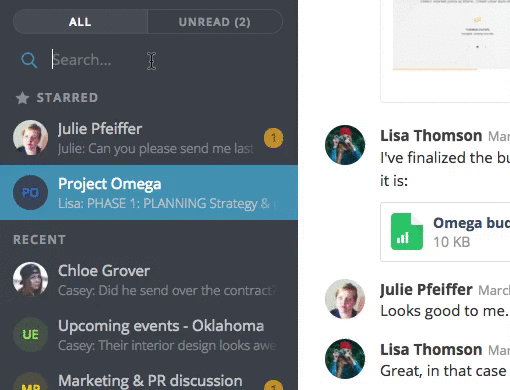
Task: Click Julie Pfeiffer's unread badge
Action: (x=273, y=138)
